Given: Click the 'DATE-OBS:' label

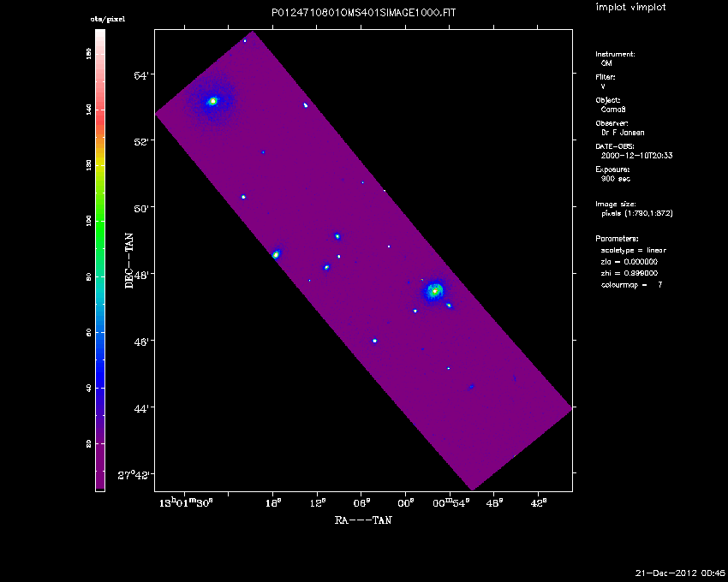Looking at the screenshot, I should click(615, 146).
